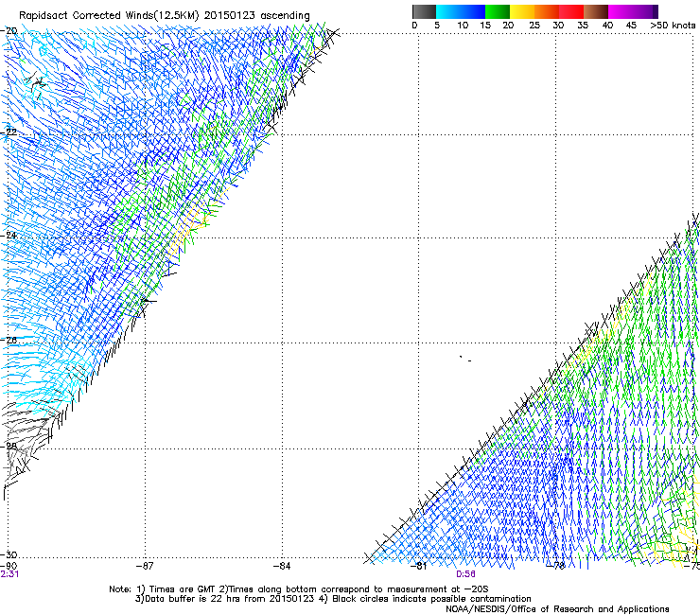Click the legend label '25'

534,26
